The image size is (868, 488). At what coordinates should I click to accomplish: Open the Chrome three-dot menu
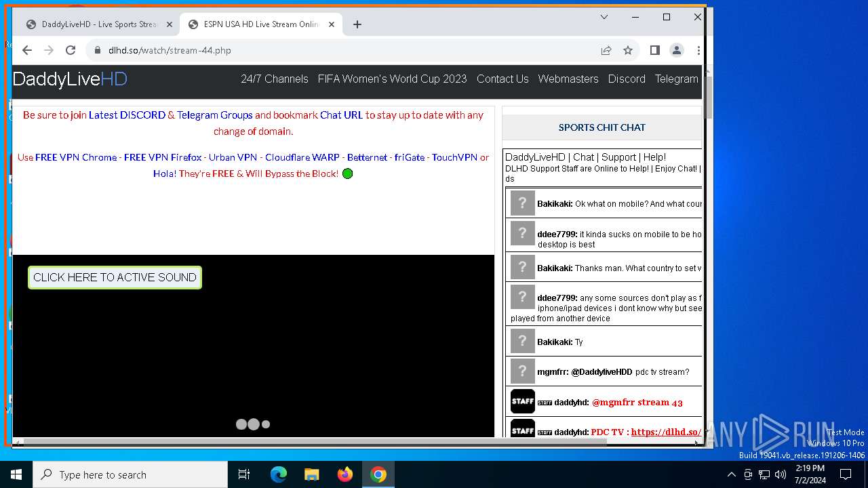(698, 50)
